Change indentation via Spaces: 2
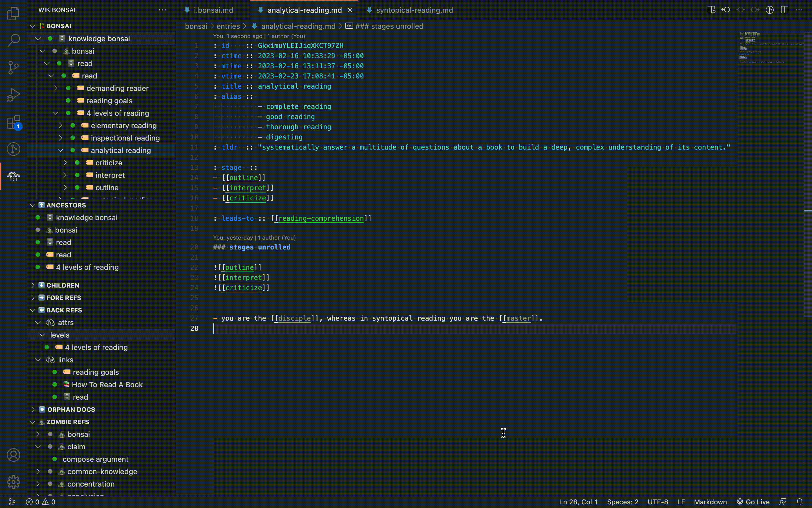Viewport: 812px width, 508px height. click(623, 502)
